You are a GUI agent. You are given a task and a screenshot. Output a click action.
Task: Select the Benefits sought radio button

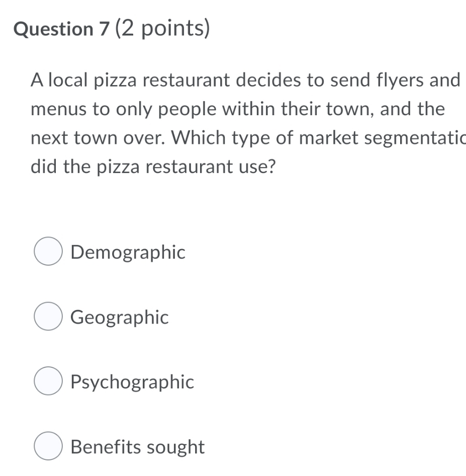pos(48,446)
